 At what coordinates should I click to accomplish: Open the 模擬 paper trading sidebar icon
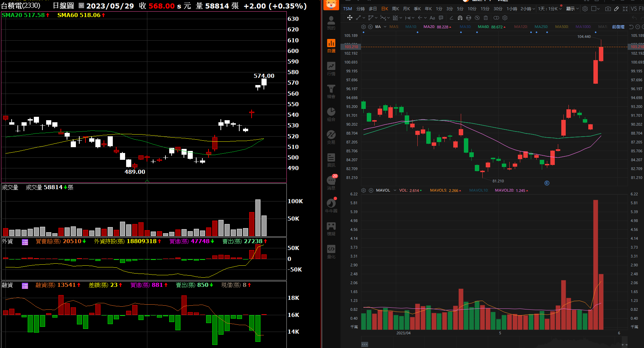331,228
